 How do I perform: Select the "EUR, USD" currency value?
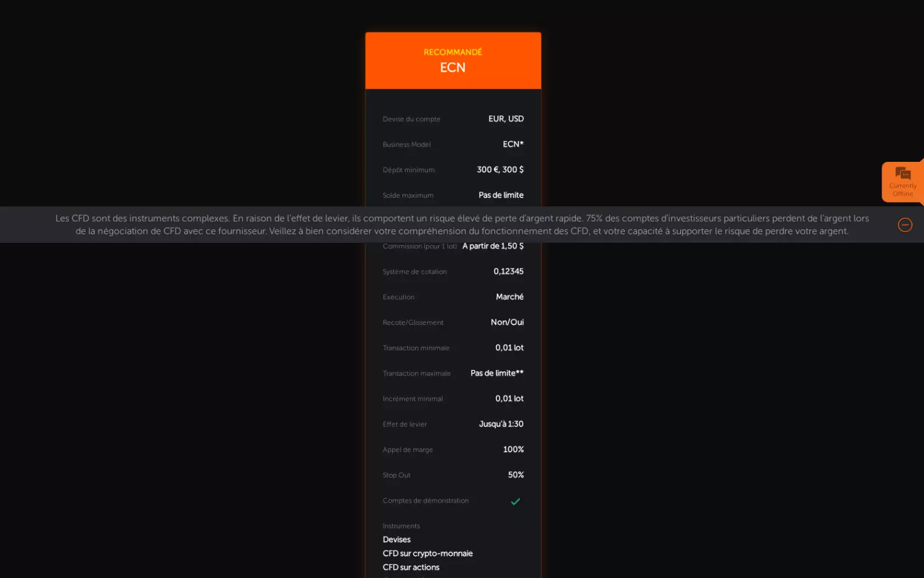pyautogui.click(x=506, y=119)
